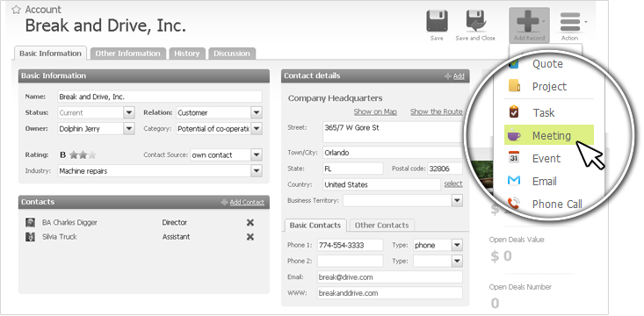Open the Phone 2 Type dropdown
Screen dimensions: 644x316
(457, 261)
